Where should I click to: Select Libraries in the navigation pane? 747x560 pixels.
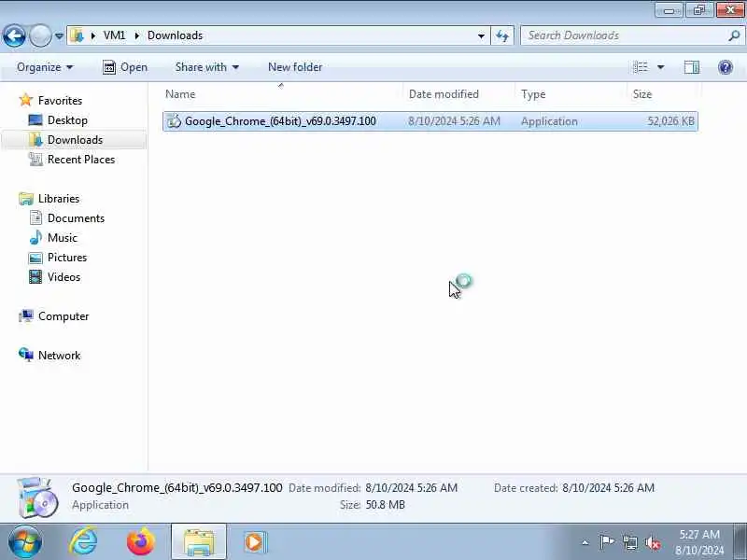[x=59, y=198]
